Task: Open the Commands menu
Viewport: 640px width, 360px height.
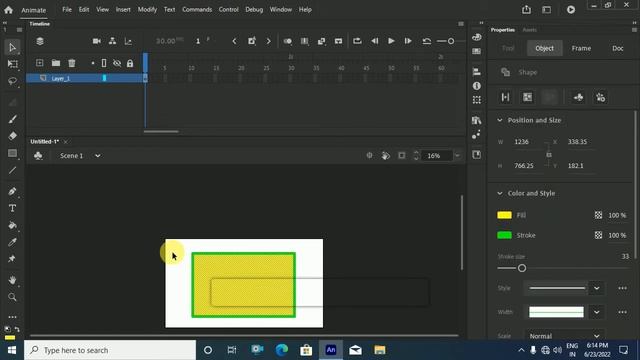Action: (197, 9)
